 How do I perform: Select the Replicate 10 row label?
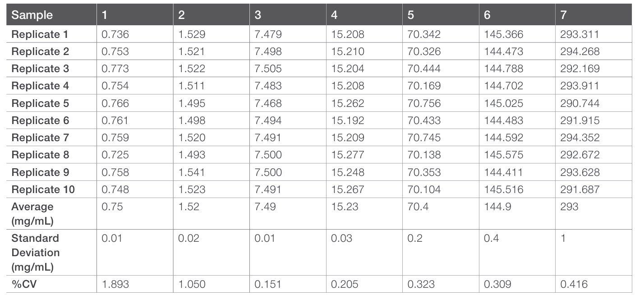coord(43,189)
